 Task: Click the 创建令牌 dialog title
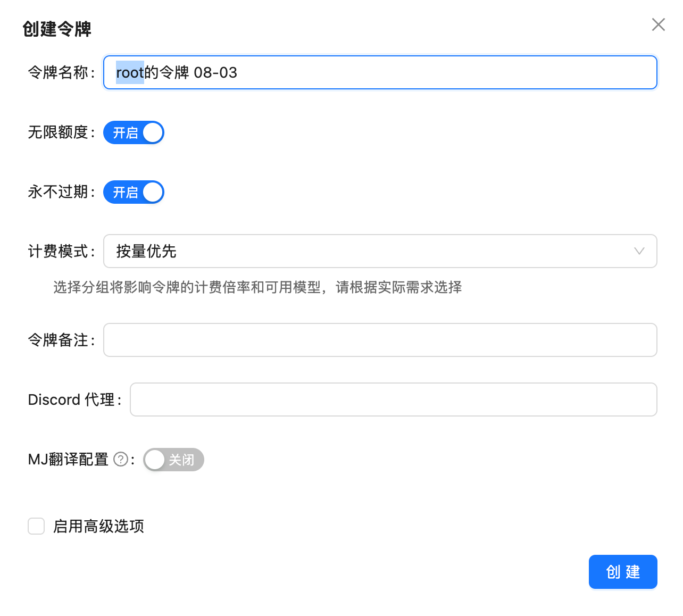pos(57,30)
